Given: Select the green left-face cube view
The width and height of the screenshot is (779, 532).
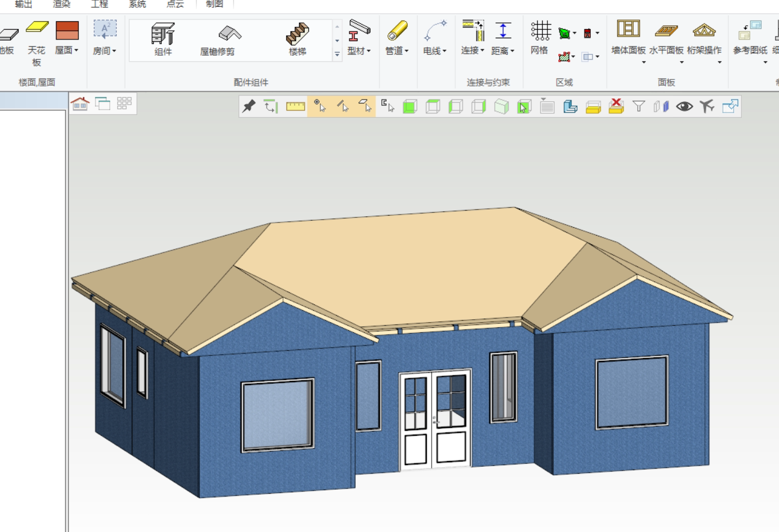Looking at the screenshot, I should point(456,106).
